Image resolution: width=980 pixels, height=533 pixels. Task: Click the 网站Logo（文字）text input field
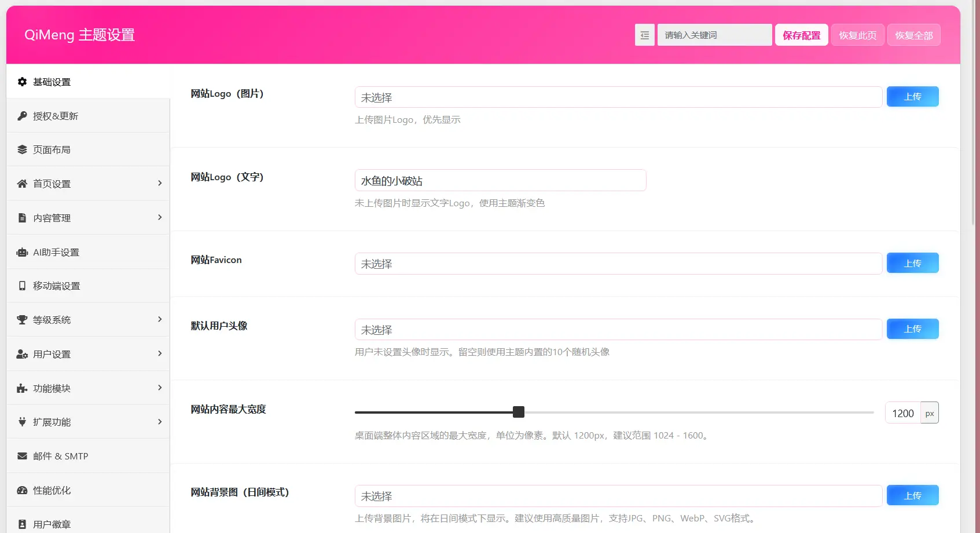coord(500,180)
